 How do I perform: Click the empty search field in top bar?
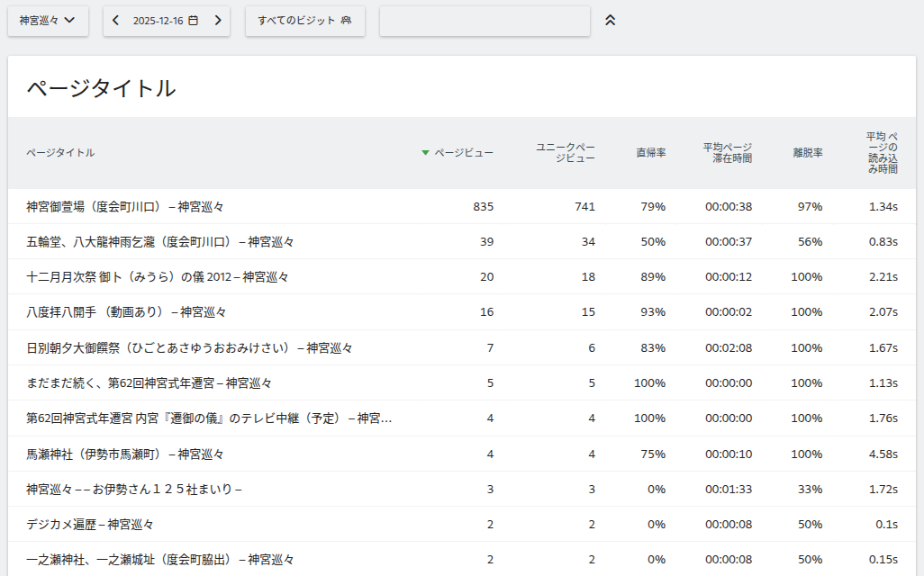pyautogui.click(x=485, y=21)
